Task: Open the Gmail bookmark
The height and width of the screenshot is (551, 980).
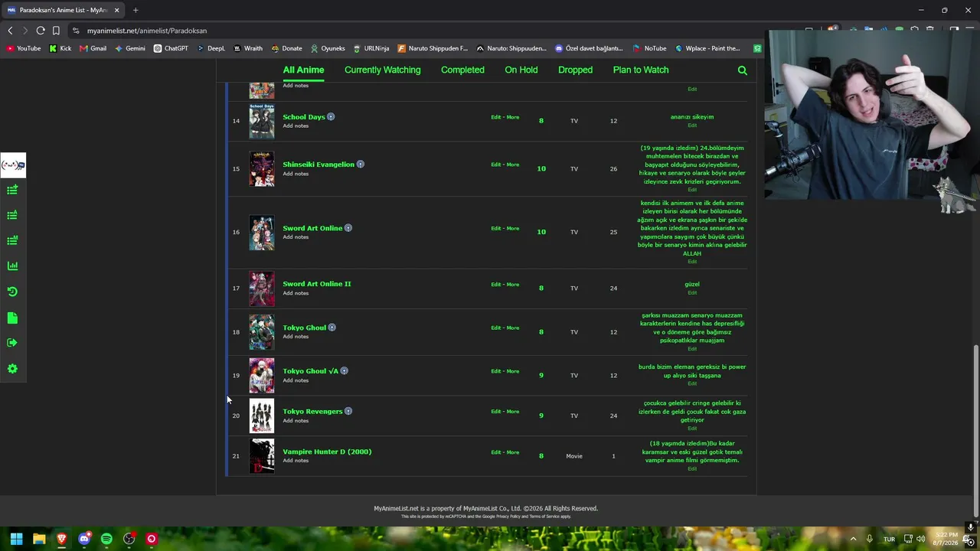Action: (93, 48)
